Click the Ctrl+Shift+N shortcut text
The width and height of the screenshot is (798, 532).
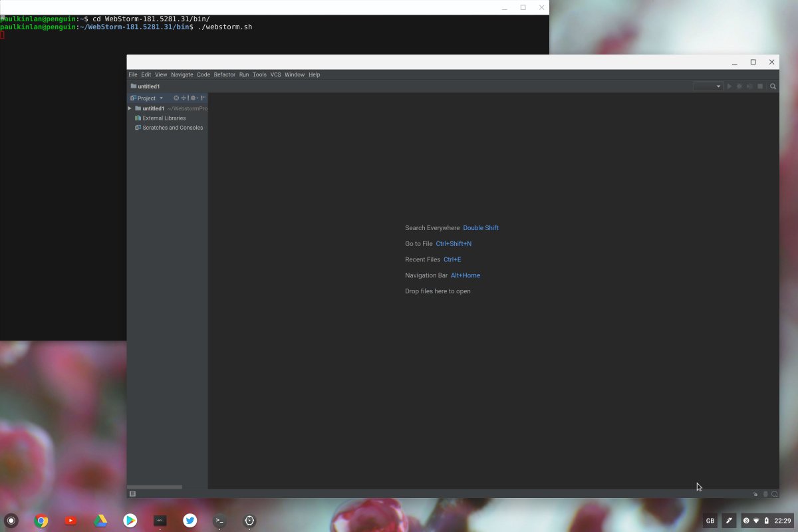click(454, 244)
